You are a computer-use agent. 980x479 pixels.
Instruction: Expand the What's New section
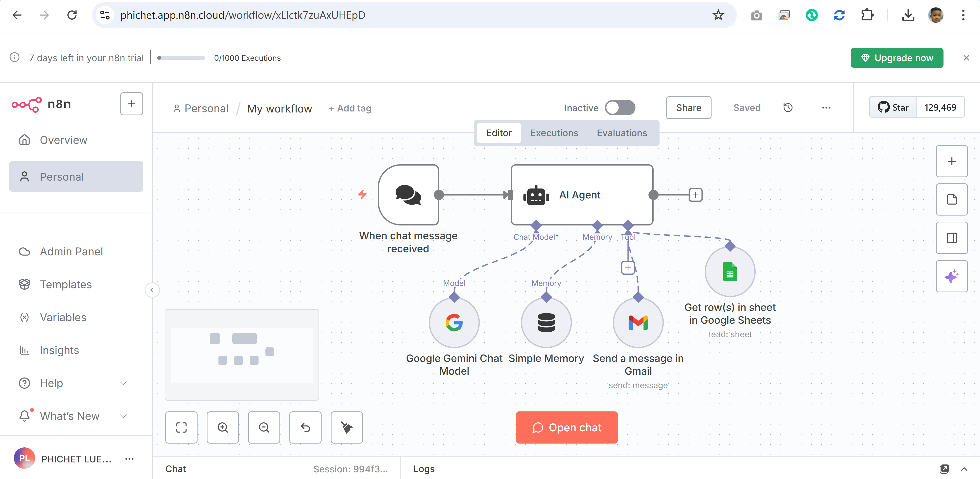[76, 416]
